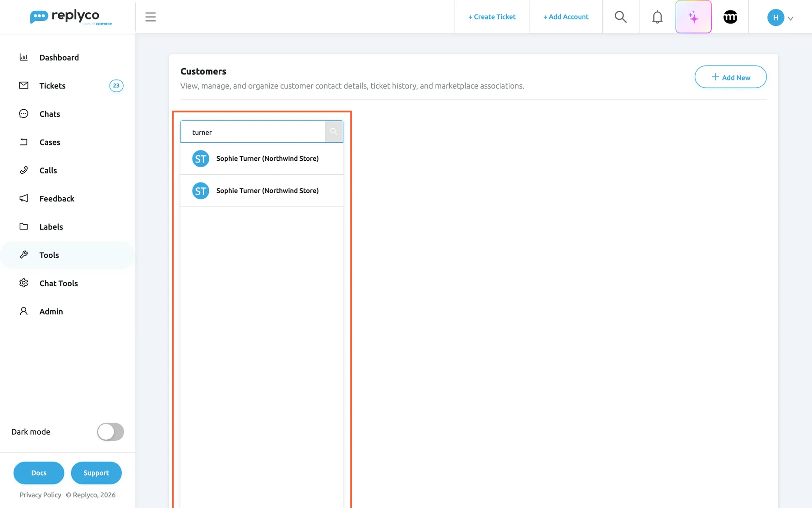Click the Dashboard bar chart icon
Screen dimensions: 812x508
(24, 57)
